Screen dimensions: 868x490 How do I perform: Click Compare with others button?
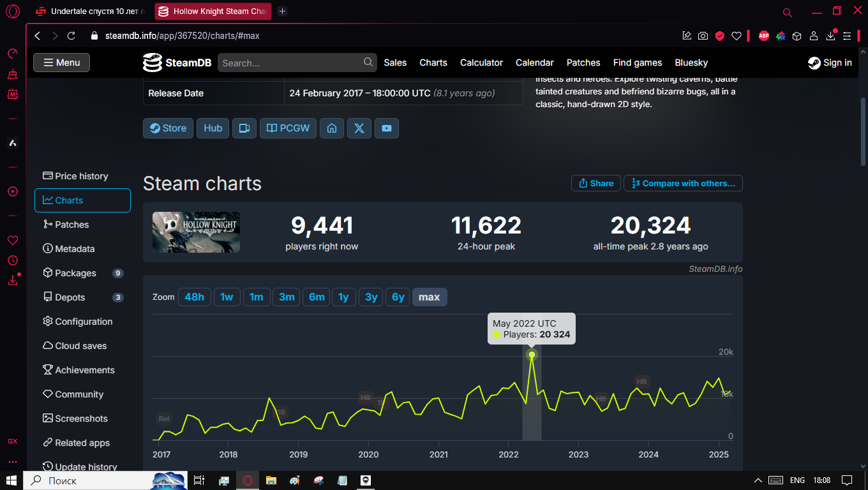click(683, 183)
